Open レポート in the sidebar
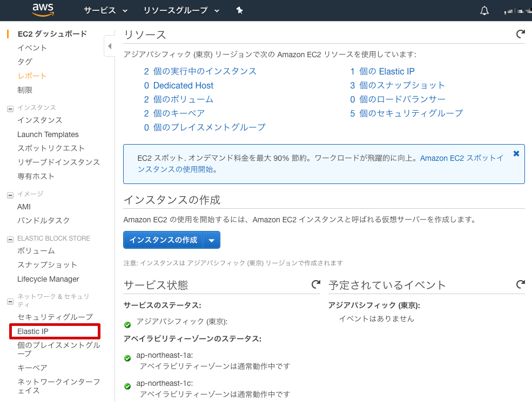 (x=32, y=76)
